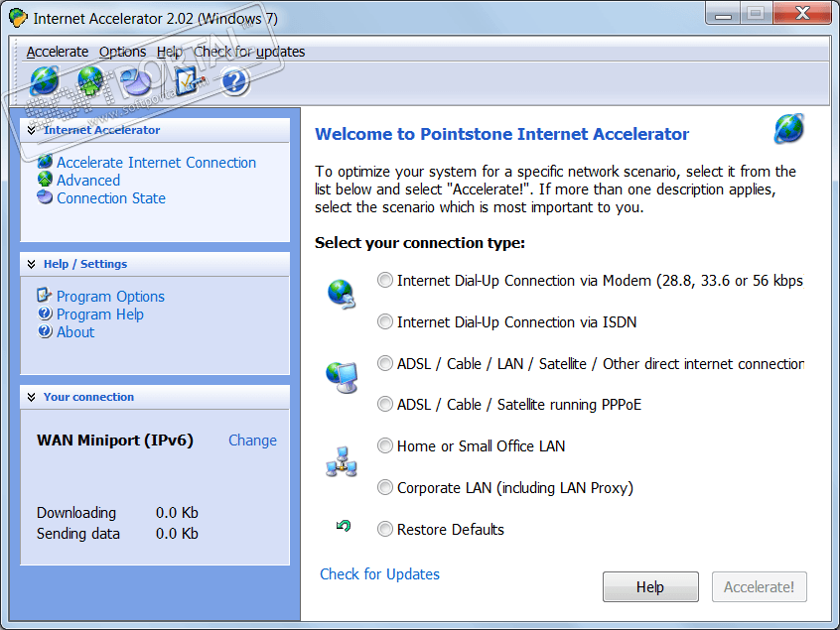Screen dimensions: 840x630
Task: Click the icon beside Program Options link
Action: click(44, 295)
